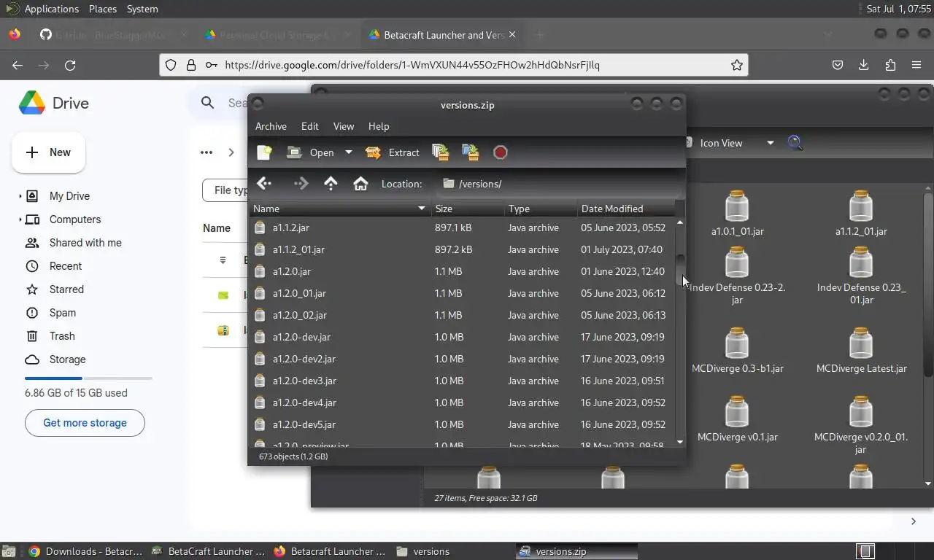Open the Help menu in archive manager
The height and width of the screenshot is (560, 934).
(379, 126)
